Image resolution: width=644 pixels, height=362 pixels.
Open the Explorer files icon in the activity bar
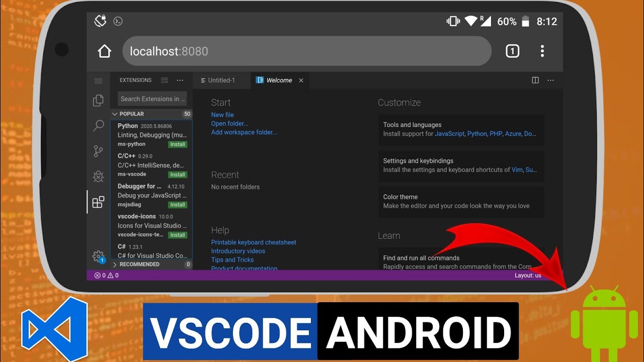98,101
